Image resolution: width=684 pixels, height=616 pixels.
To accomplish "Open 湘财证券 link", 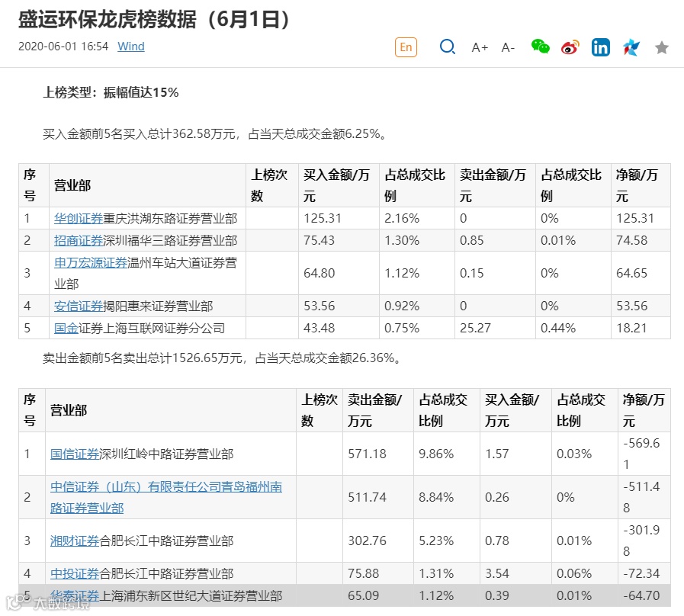I will click(x=75, y=541).
